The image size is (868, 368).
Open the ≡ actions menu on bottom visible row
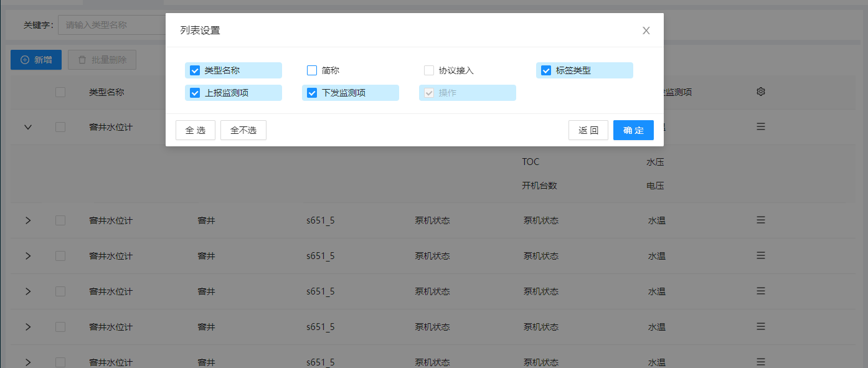[760, 361]
